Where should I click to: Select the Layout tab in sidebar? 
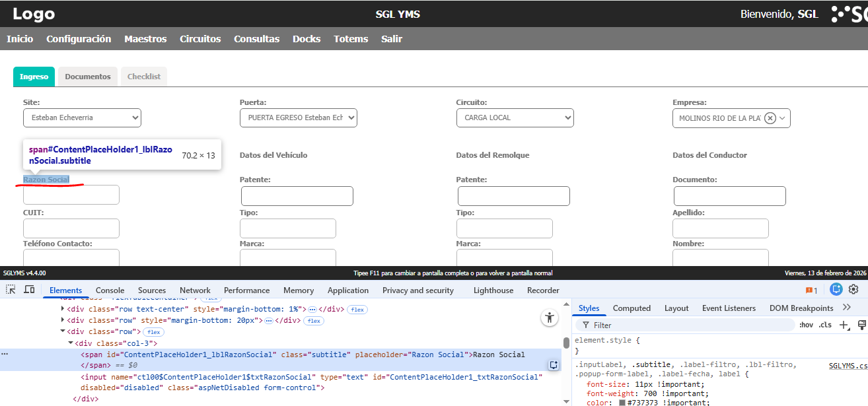click(676, 308)
